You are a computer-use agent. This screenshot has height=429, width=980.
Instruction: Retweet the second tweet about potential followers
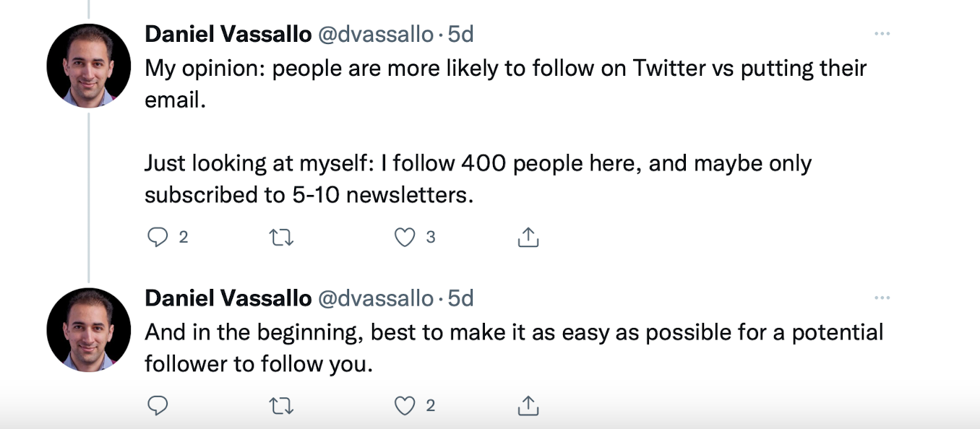[x=281, y=407]
